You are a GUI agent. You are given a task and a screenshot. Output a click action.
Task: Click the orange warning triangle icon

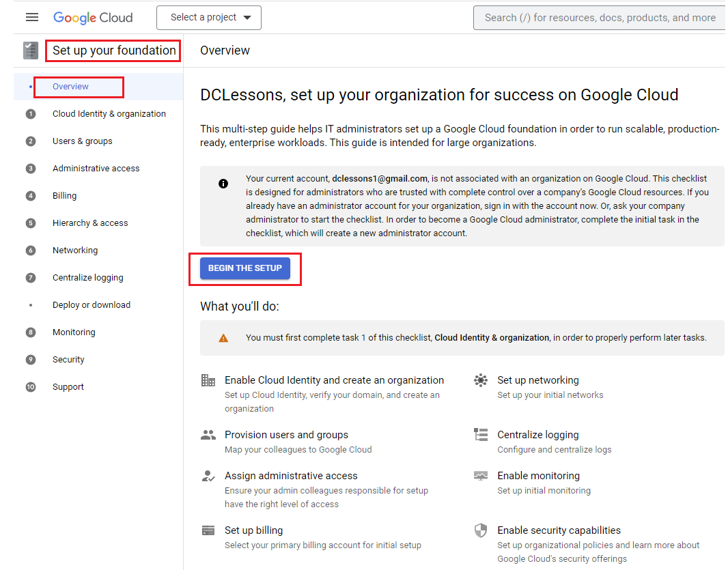click(x=223, y=338)
